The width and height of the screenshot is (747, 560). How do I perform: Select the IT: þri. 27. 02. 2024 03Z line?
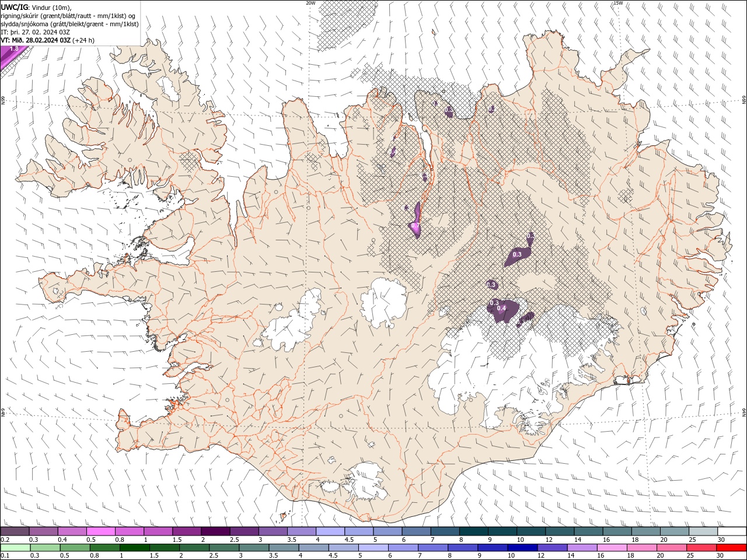36,32
